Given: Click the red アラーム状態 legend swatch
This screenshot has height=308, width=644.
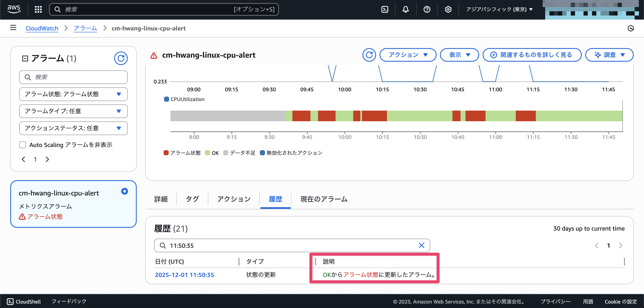Looking at the screenshot, I should (166, 153).
